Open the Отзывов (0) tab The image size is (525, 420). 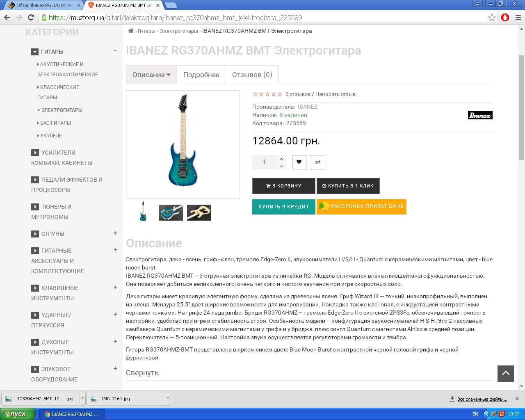(252, 75)
